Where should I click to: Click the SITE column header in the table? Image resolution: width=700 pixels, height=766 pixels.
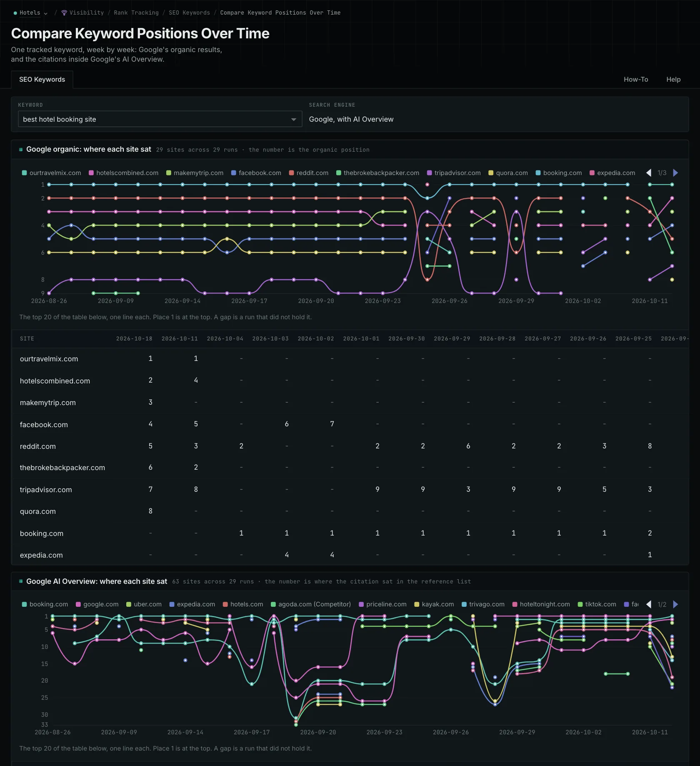coord(27,339)
